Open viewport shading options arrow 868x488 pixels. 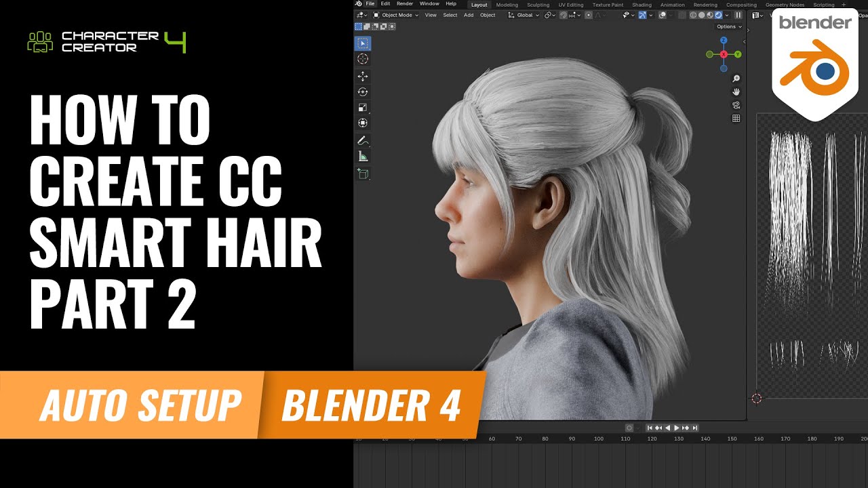727,15
